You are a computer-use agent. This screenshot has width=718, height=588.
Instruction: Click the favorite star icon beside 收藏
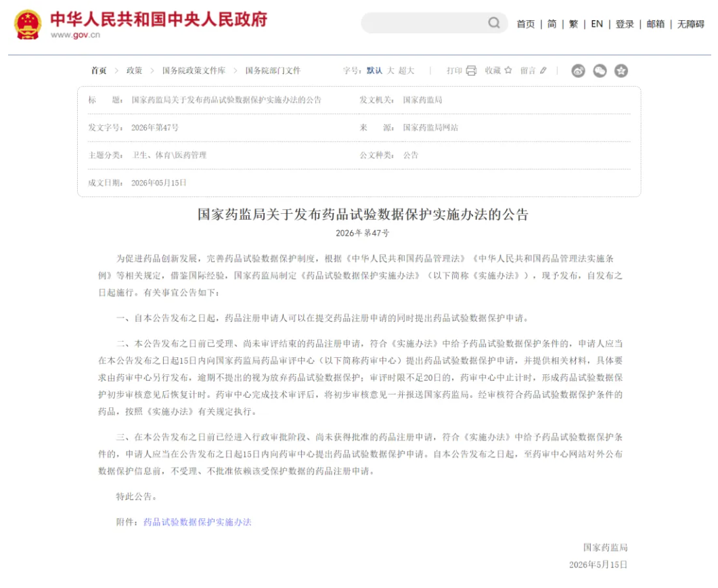tap(508, 70)
